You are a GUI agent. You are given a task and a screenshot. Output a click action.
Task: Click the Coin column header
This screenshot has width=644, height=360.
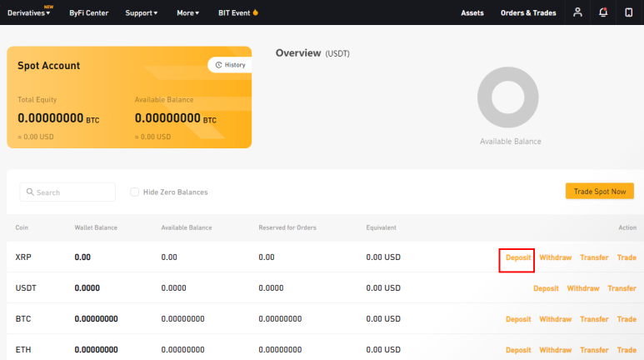22,227
